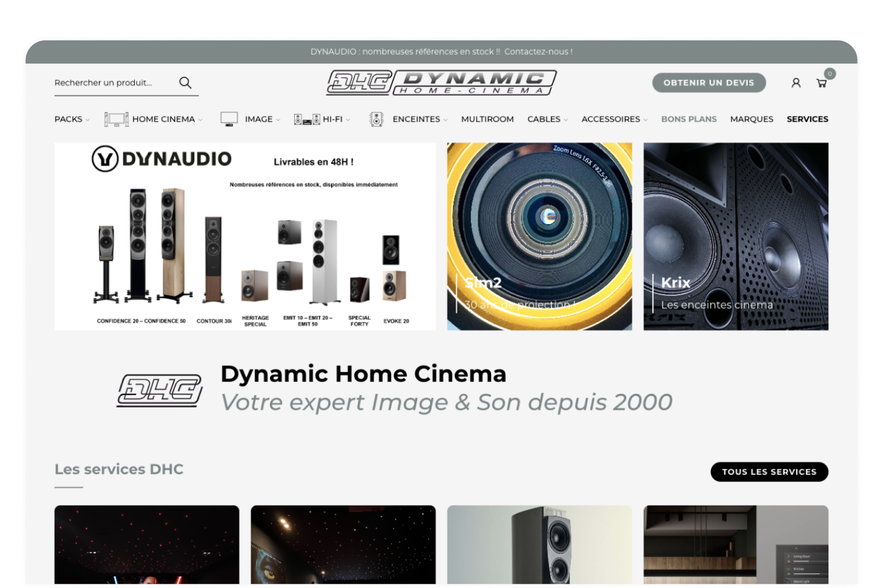Image resolution: width=883 pixels, height=588 pixels.
Task: Open the user account icon
Action: pos(796,83)
